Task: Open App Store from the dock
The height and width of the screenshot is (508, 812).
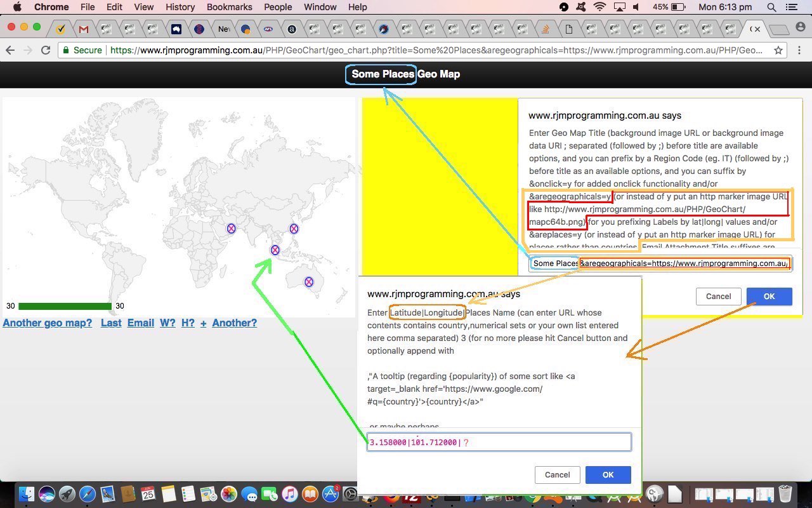Action: point(331,494)
